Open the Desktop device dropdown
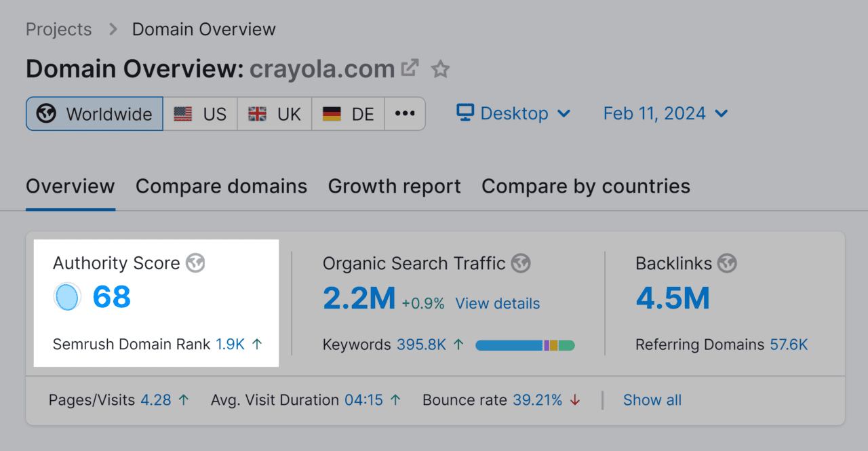This screenshot has height=451, width=868. click(x=513, y=113)
